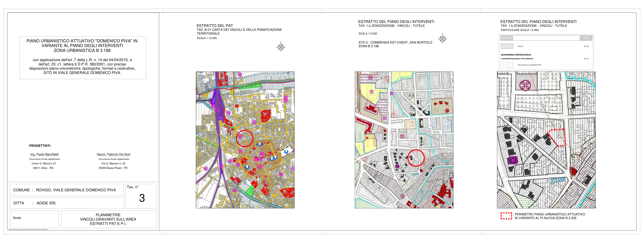Click '35040 Boara Pisani - PD' text
This screenshot has height=243, width=644.
[113, 168]
